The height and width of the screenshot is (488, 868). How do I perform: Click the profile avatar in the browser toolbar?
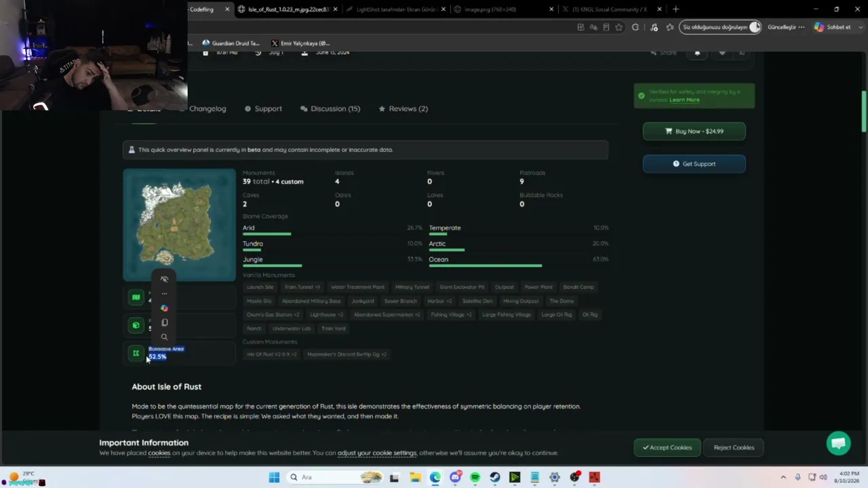click(755, 27)
